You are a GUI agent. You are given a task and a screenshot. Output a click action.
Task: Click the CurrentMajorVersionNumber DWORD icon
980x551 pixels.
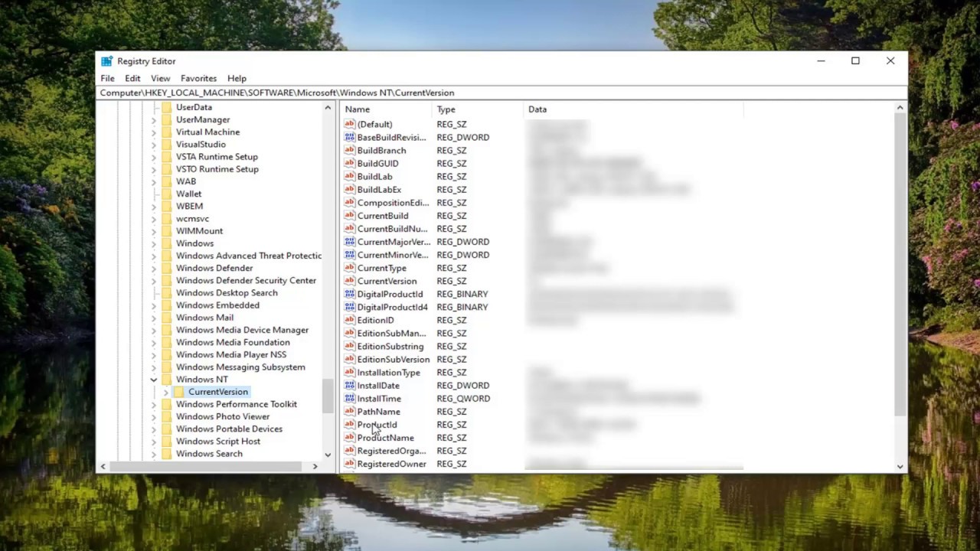[350, 241]
